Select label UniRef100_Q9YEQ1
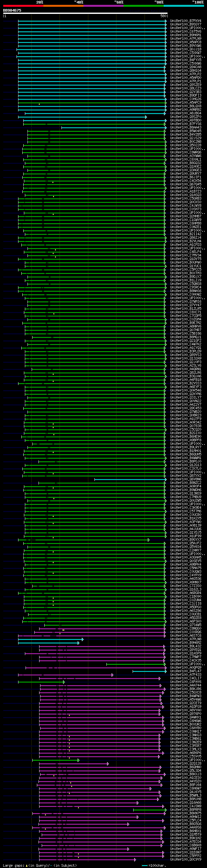 [x=185, y=650]
